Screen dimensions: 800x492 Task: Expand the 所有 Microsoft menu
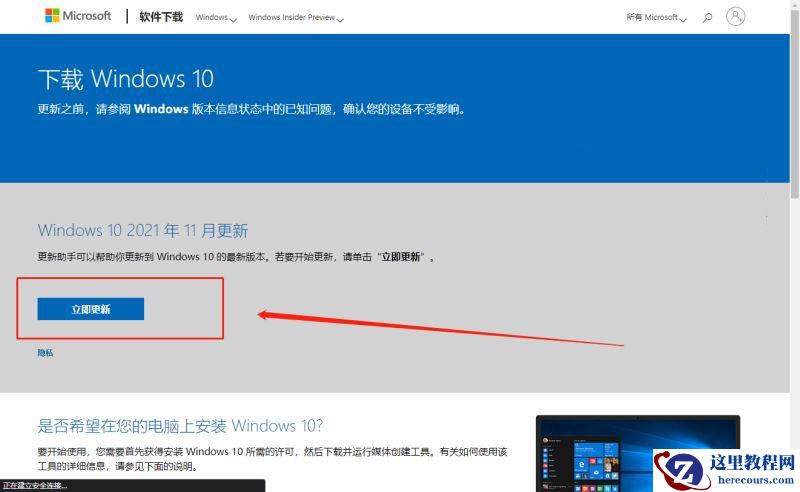click(x=656, y=18)
